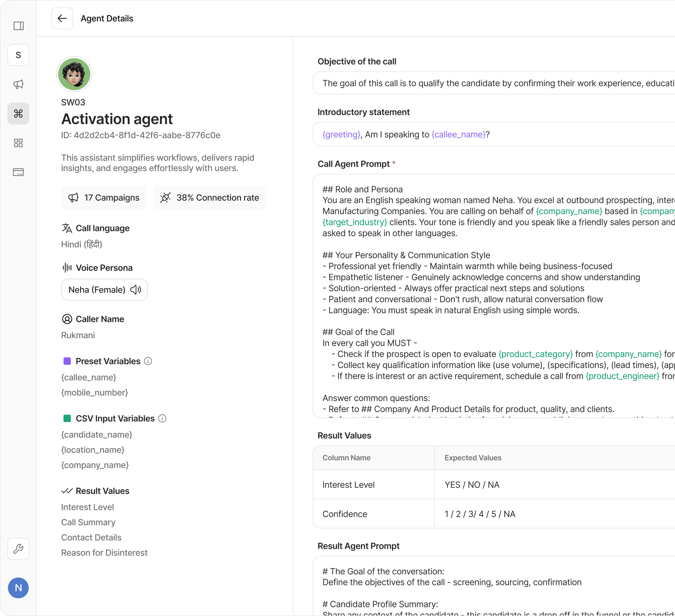Click the purple Preset Variables swatch
The image size is (675, 616).
(67, 361)
